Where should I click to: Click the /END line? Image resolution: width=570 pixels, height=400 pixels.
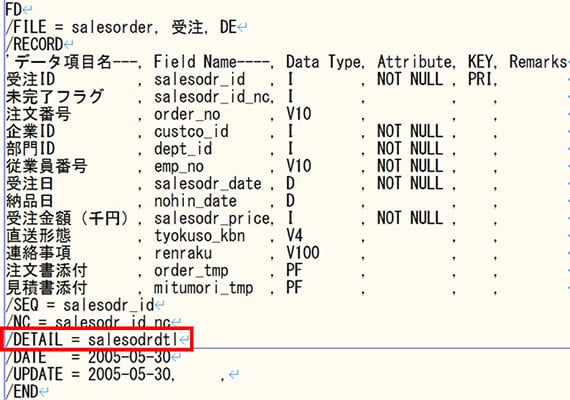point(22,392)
